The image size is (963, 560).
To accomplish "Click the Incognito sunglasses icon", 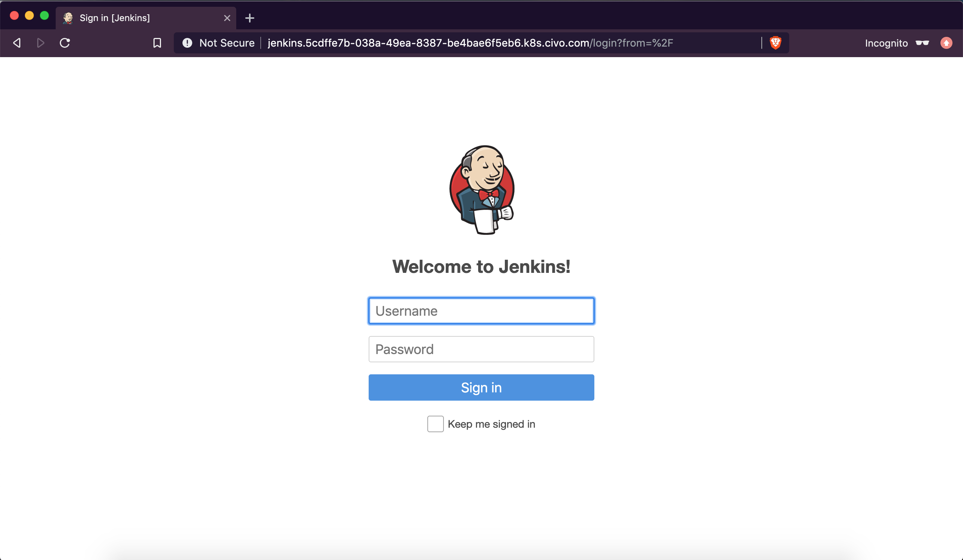I will pyautogui.click(x=922, y=43).
